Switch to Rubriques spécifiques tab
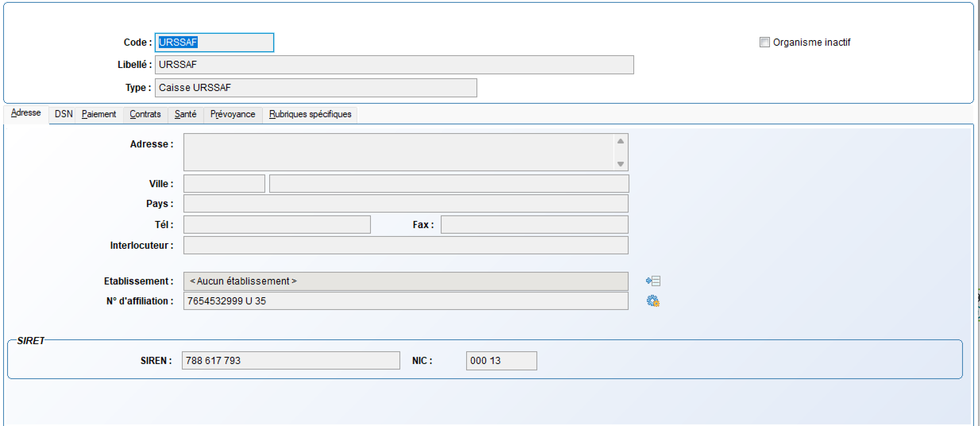This screenshot has width=980, height=426. pyautogui.click(x=310, y=114)
